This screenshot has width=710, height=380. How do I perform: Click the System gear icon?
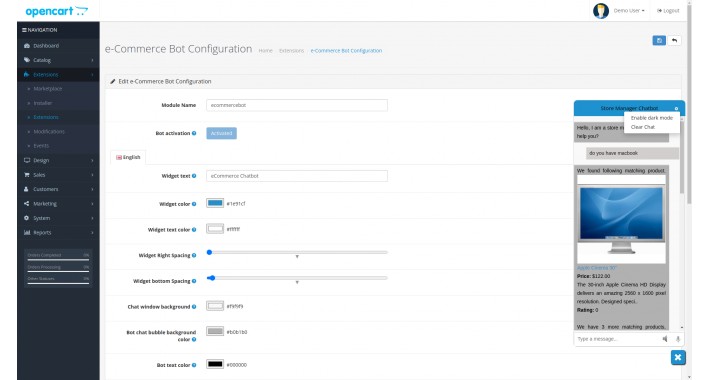pos(27,218)
